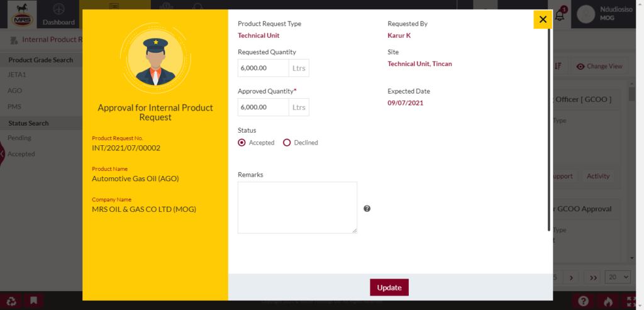Click the Requested Quantity input field
This screenshot has width=644, height=310.
coord(263,68)
